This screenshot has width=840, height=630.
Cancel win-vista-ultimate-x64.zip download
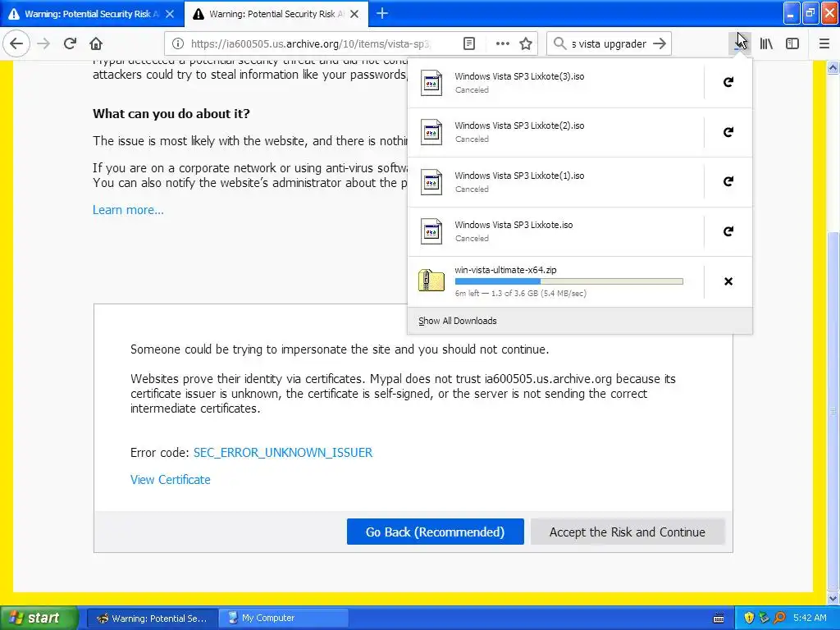[728, 281]
